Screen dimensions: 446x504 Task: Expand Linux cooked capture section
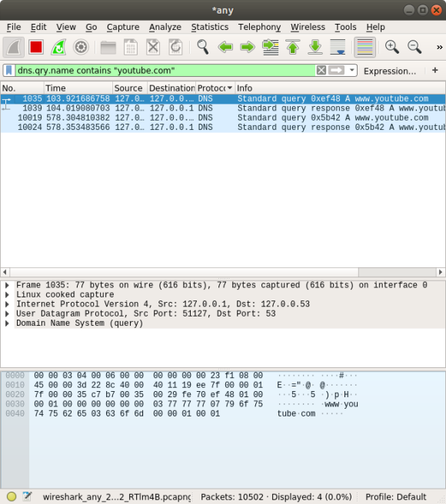point(7,295)
